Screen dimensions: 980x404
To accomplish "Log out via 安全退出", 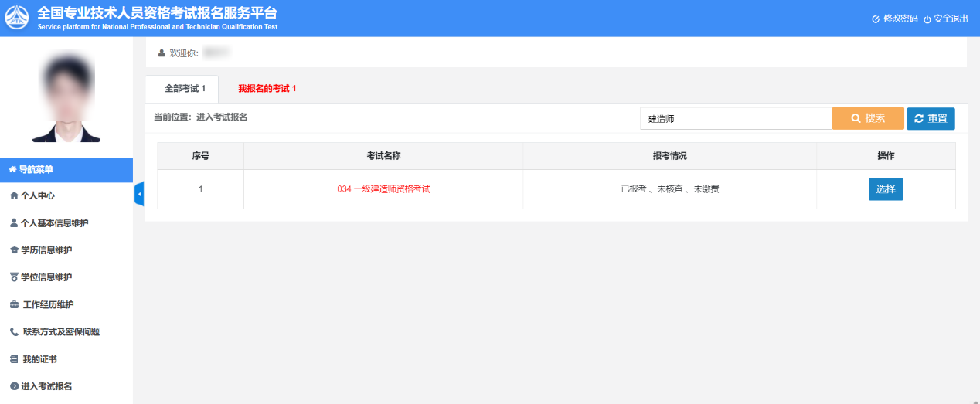I will (945, 19).
